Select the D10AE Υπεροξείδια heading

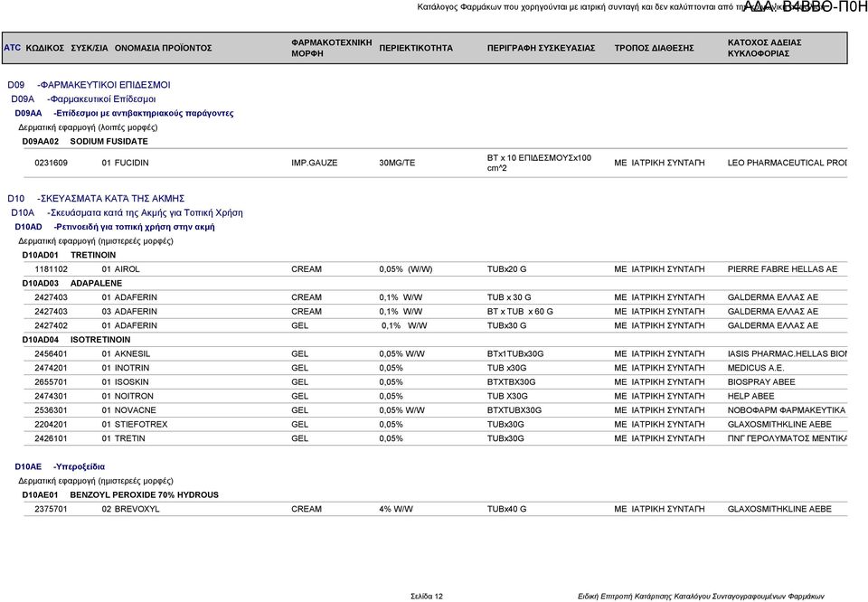click(x=60, y=466)
